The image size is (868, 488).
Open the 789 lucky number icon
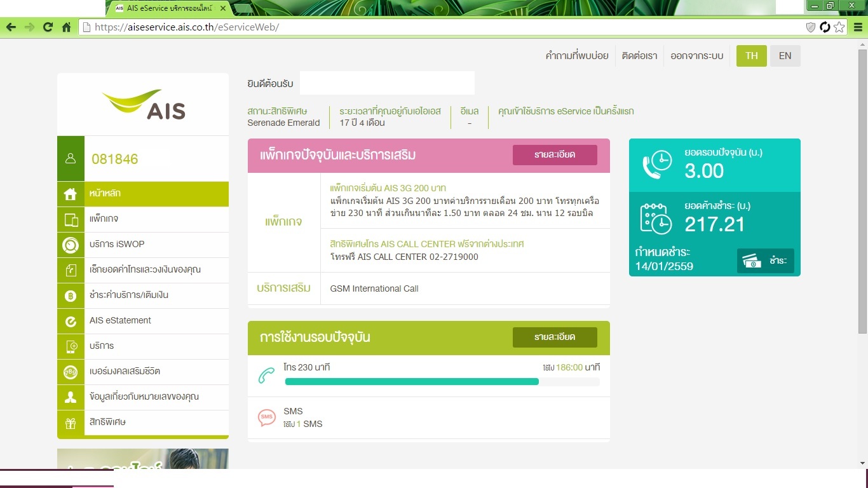71,372
